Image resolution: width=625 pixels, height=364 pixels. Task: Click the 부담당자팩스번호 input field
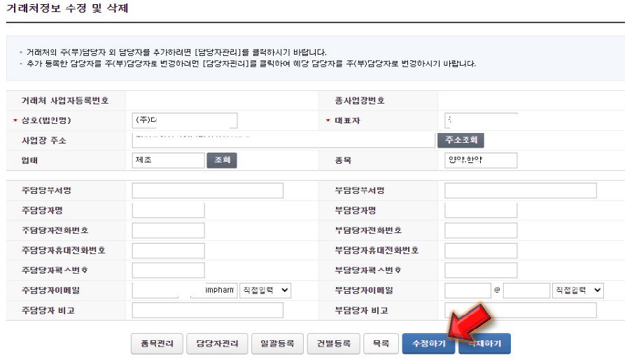coord(481,270)
